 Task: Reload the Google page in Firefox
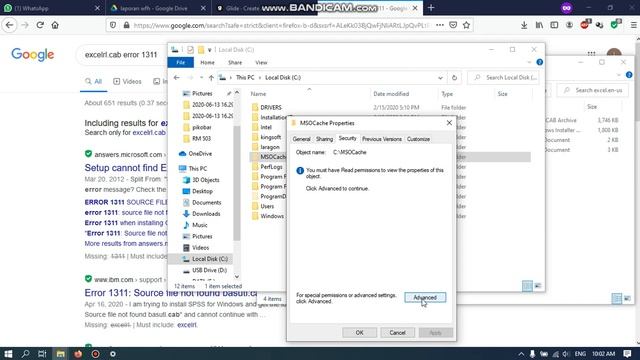point(40,25)
